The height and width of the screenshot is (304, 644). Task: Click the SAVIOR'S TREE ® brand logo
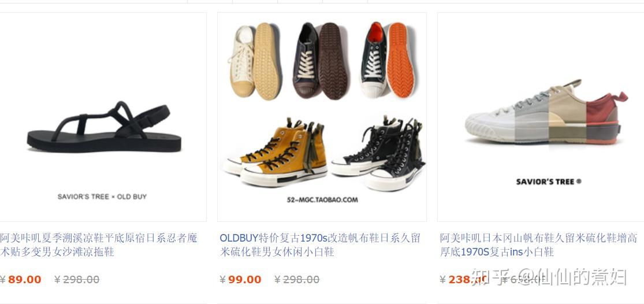coord(548,181)
